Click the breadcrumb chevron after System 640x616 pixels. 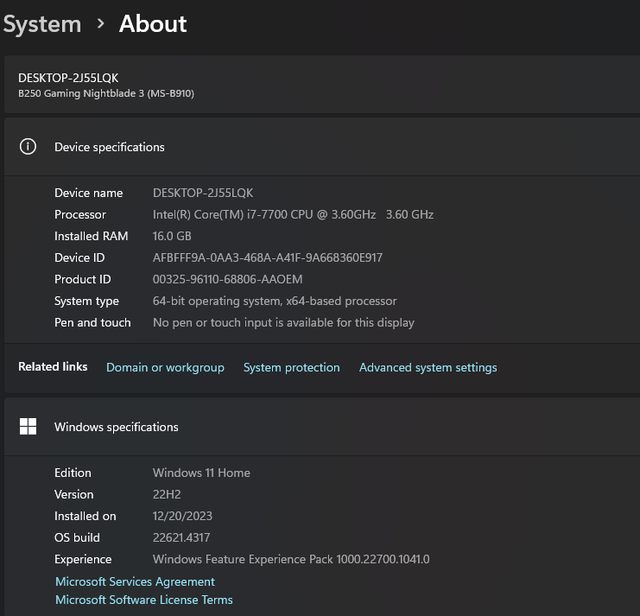(x=100, y=24)
